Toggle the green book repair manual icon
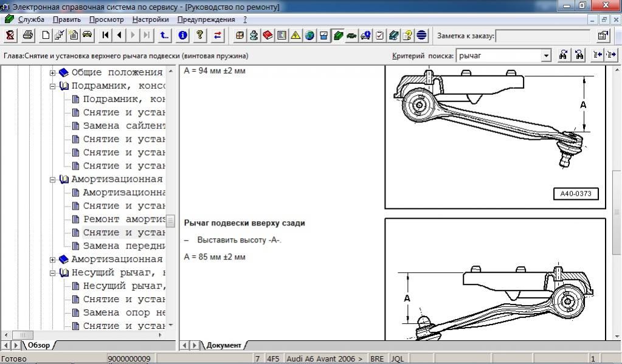 337,36
